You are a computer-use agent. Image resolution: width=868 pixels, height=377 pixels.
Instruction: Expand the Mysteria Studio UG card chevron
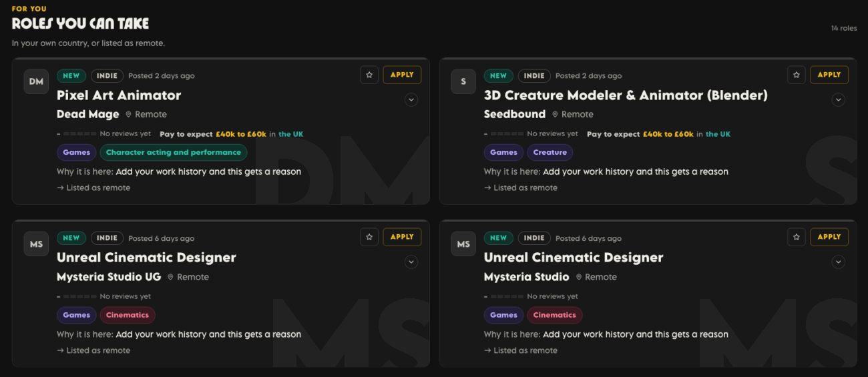411,262
